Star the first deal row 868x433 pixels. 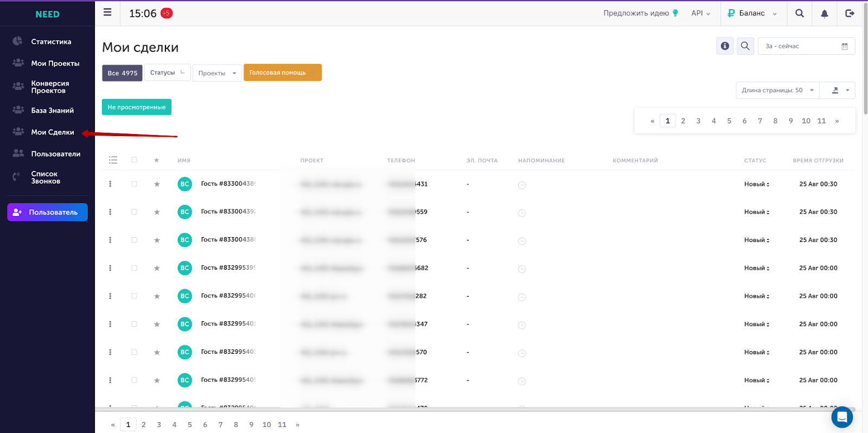point(157,184)
